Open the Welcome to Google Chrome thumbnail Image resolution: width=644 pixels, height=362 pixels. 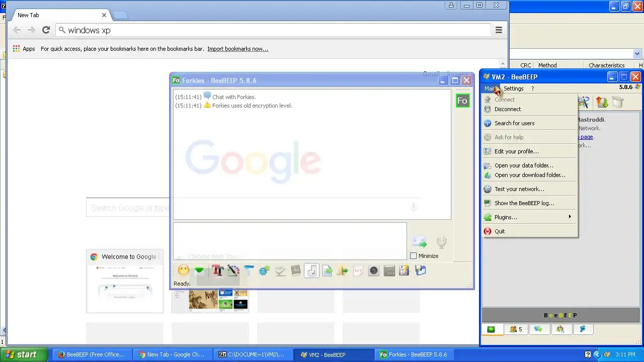point(125,281)
